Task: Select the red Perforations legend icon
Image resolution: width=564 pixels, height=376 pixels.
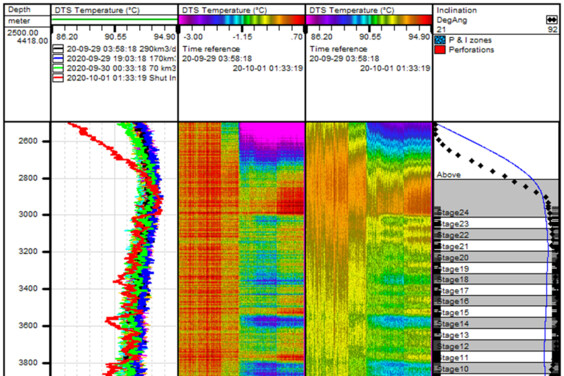Action: tap(440, 50)
